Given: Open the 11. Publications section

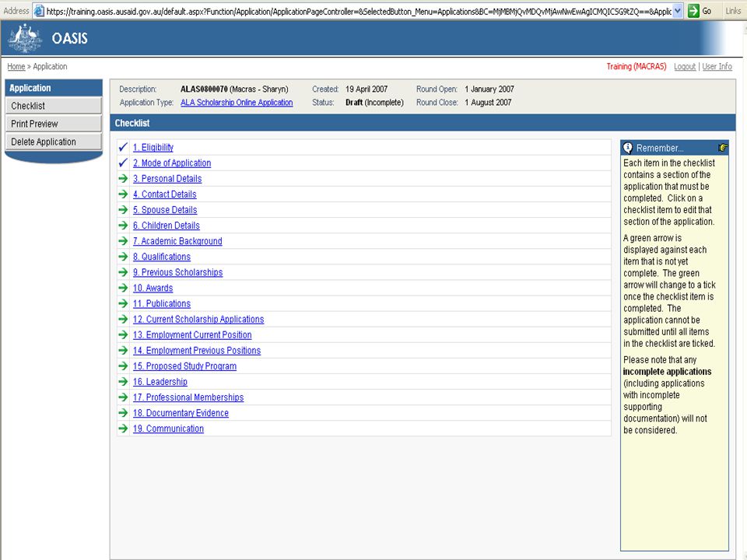Looking at the screenshot, I should (162, 303).
